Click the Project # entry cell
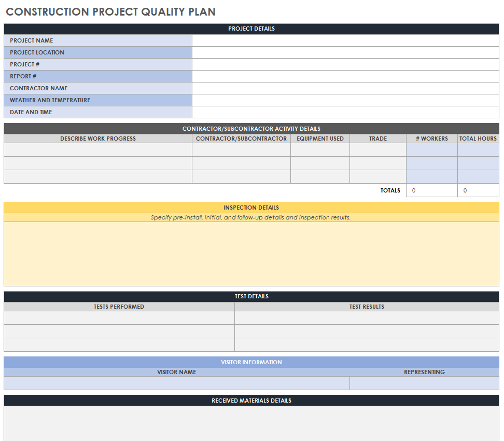Image resolution: width=504 pixels, height=441 pixels. click(345, 64)
